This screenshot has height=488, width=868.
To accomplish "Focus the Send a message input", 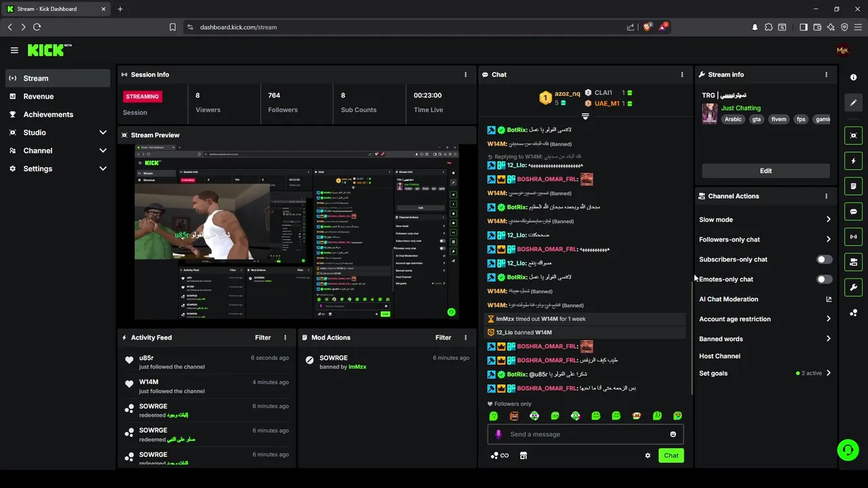I will click(585, 434).
